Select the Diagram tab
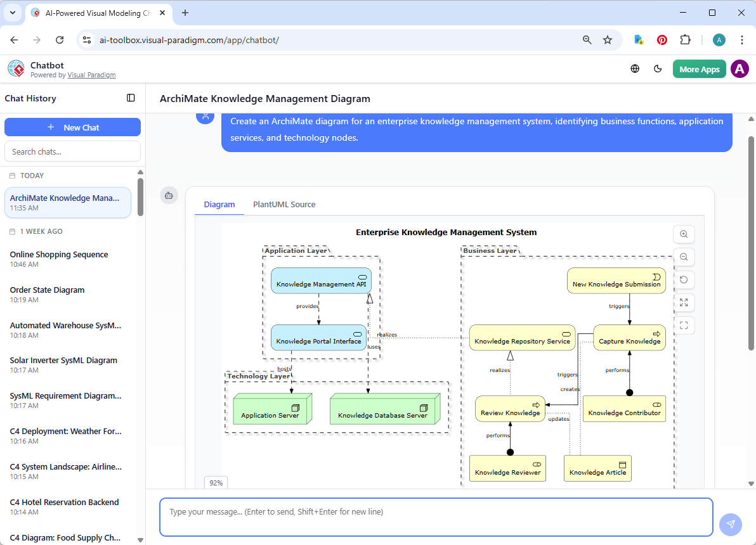756x545 pixels. pos(219,204)
